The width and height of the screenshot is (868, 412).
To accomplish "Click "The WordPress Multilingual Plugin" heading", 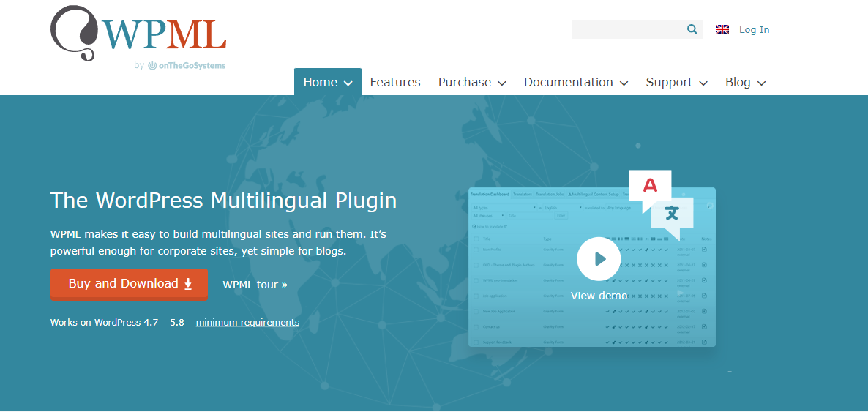I will 224,201.
